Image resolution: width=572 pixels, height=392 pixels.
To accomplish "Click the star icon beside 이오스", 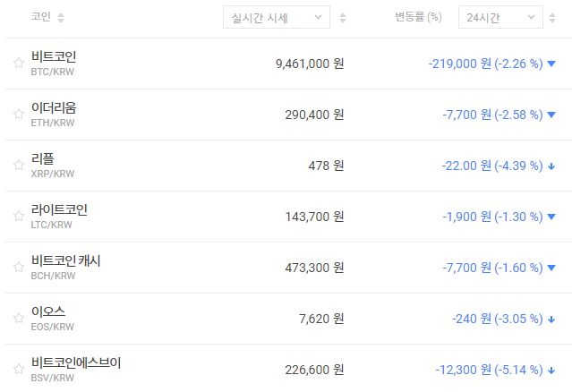I will [18, 319].
